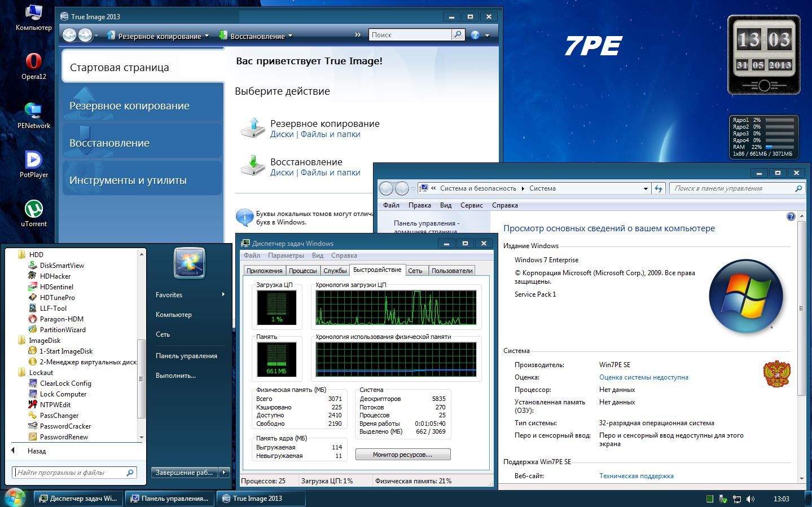Screen dimensions: 812x507
Task: Launch the Opera12 desktop shortcut
Action: click(33, 66)
